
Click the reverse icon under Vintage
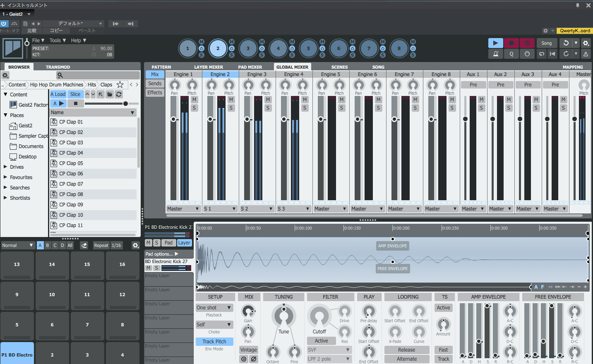click(x=244, y=359)
